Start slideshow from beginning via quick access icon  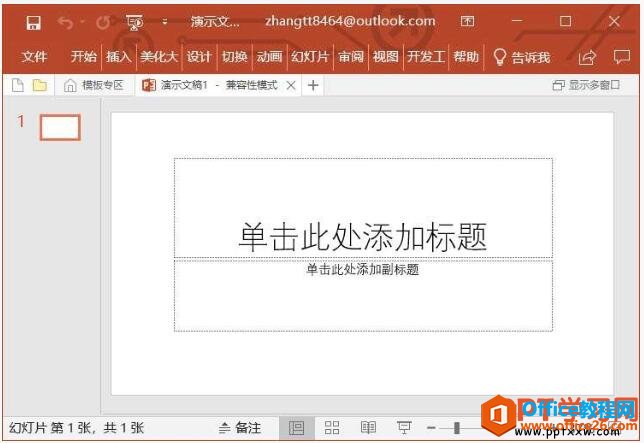click(134, 21)
